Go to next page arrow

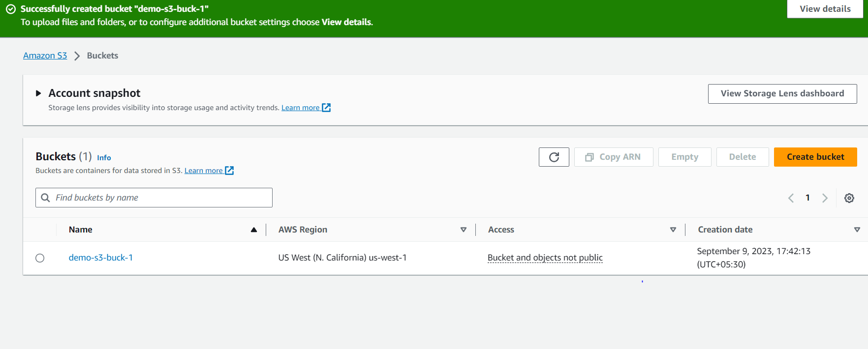[825, 198]
